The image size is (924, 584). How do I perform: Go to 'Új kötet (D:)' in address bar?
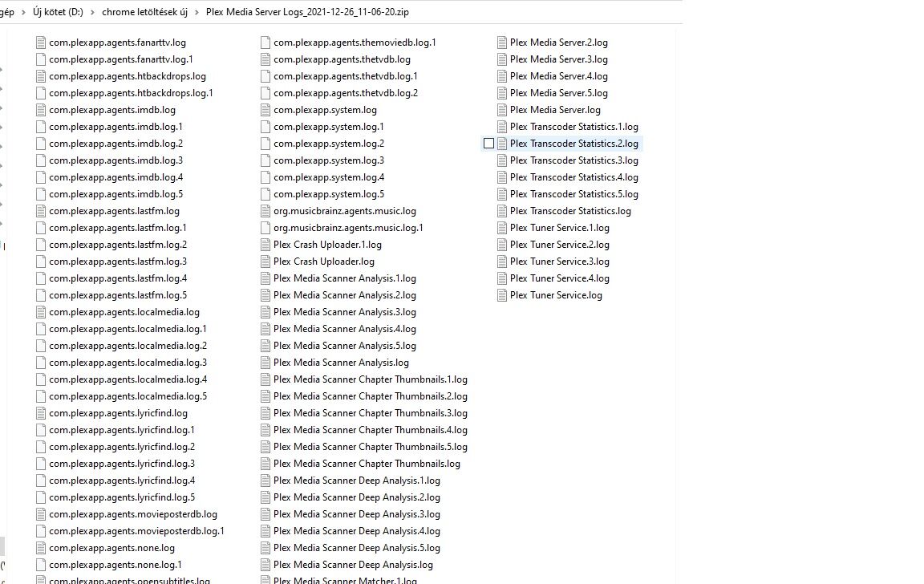coord(58,12)
